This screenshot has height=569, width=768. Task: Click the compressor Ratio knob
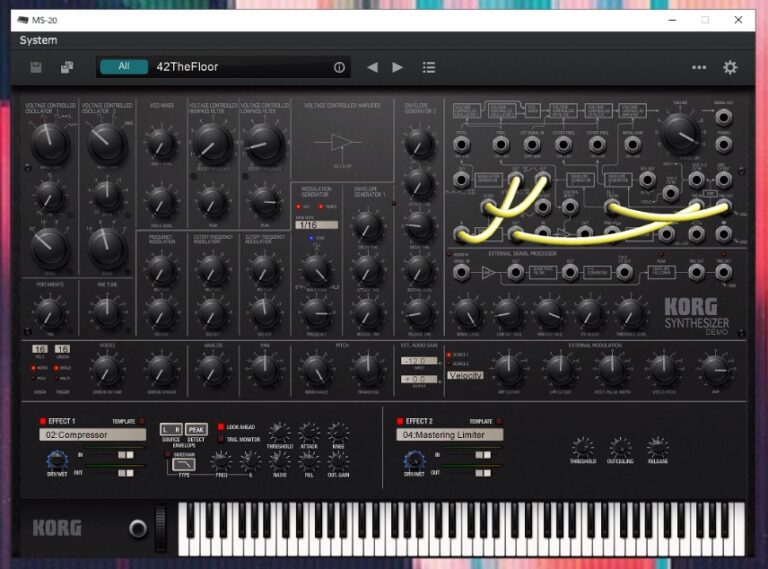pyautogui.click(x=279, y=460)
